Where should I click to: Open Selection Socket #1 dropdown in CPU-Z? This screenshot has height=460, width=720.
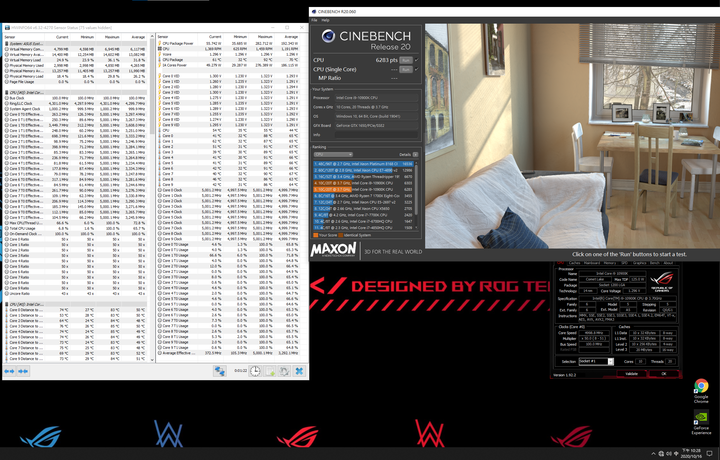(x=596, y=362)
